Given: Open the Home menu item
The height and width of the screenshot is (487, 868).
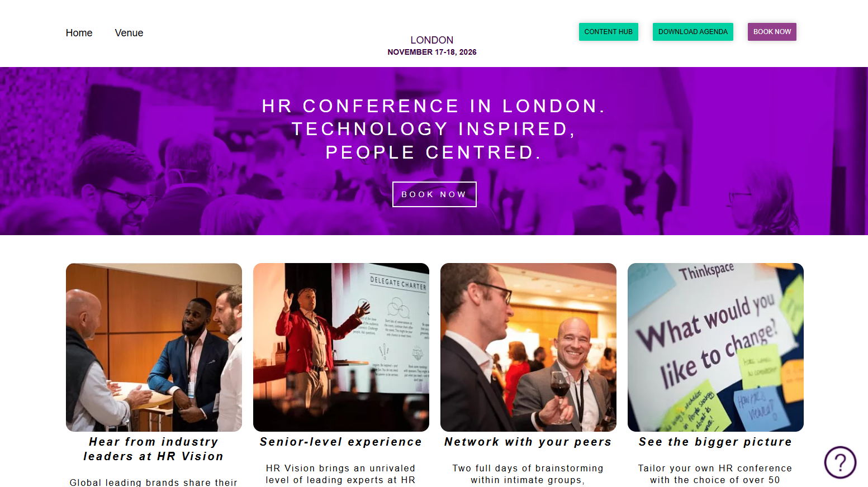Looking at the screenshot, I should [x=79, y=32].
